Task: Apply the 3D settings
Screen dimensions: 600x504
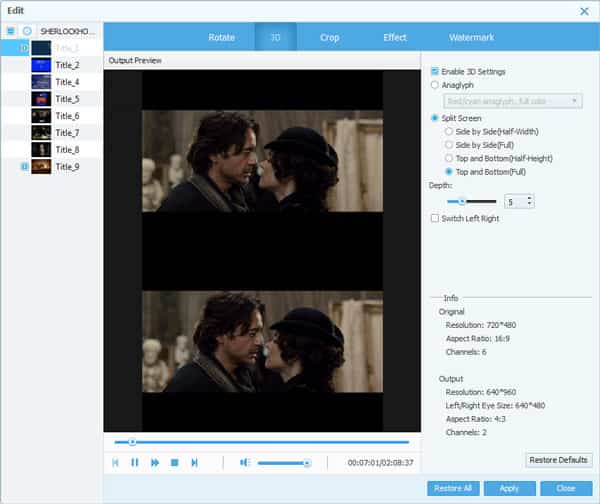Action: pos(509,488)
